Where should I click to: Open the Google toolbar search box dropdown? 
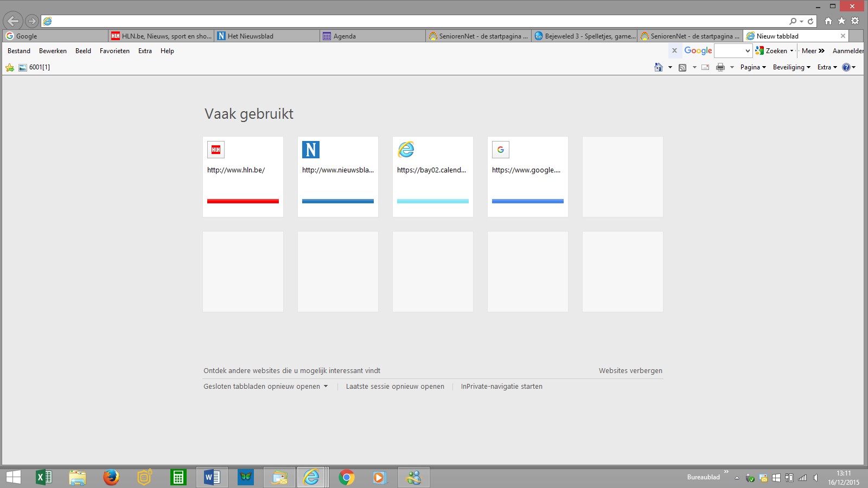pyautogui.click(x=748, y=51)
